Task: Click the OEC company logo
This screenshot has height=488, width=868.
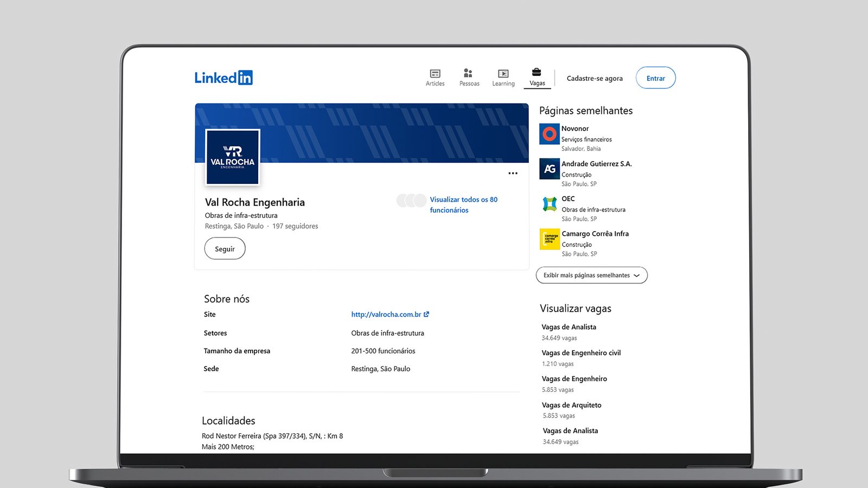Action: click(x=550, y=204)
